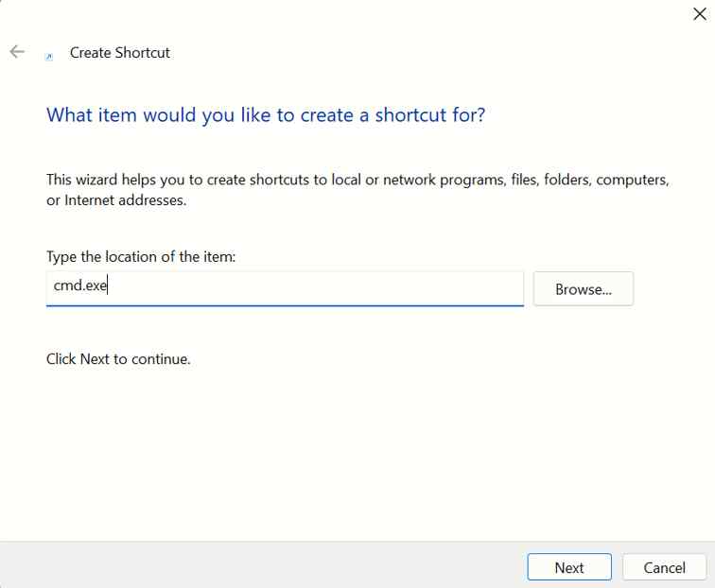Image resolution: width=715 pixels, height=588 pixels.
Task: Click the "Create Shortcut" window title text
Action: 120,53
